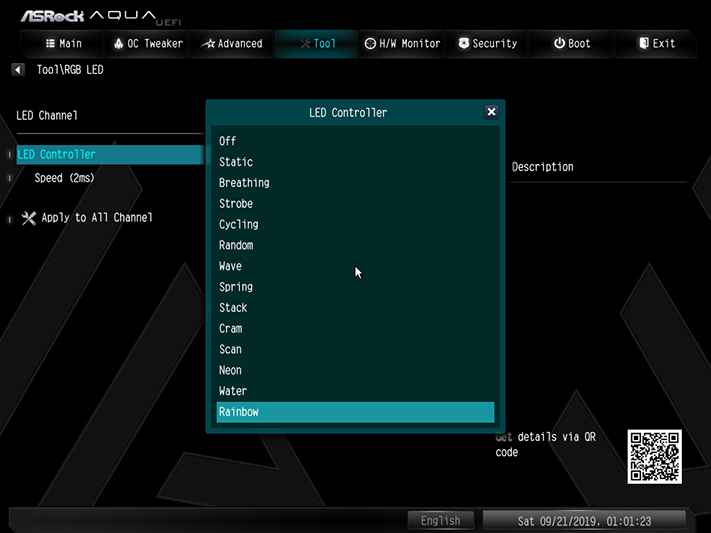Screen dimensions: 711x533
Task: Click the Description heading
Action: pos(543,167)
